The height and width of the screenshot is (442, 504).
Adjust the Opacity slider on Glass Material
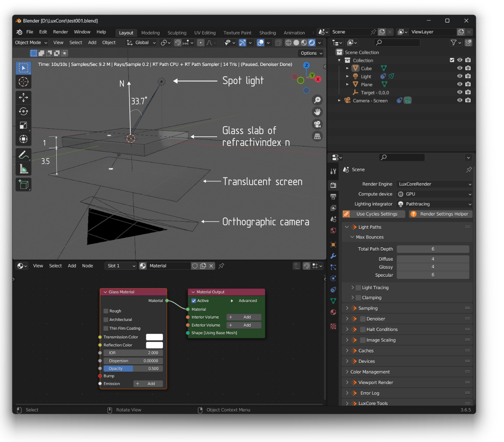(x=133, y=369)
